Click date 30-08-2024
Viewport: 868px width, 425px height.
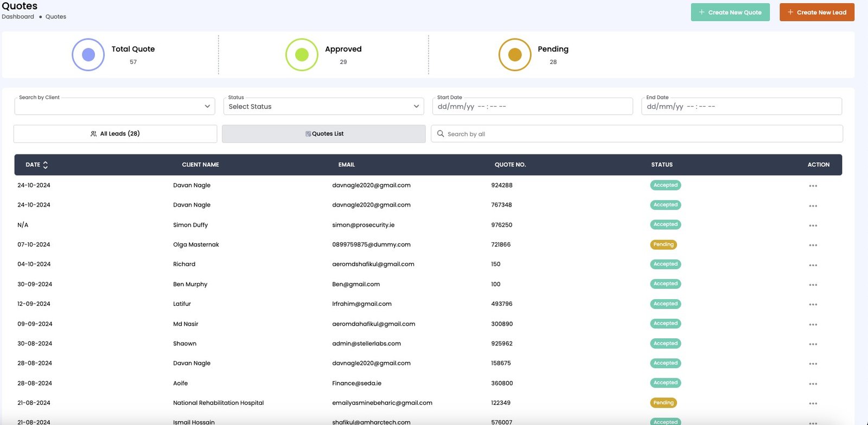(x=35, y=344)
